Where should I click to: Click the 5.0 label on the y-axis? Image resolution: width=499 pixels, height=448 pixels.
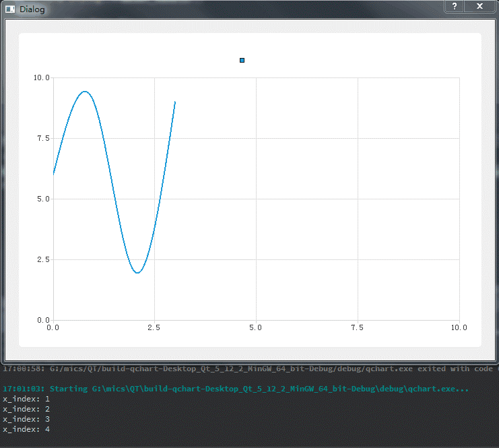[43, 199]
